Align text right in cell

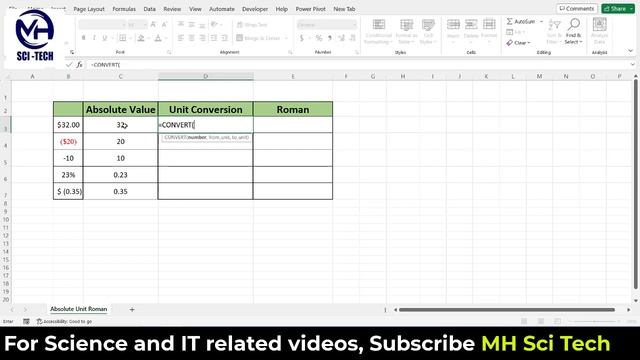pyautogui.click(x=202, y=38)
